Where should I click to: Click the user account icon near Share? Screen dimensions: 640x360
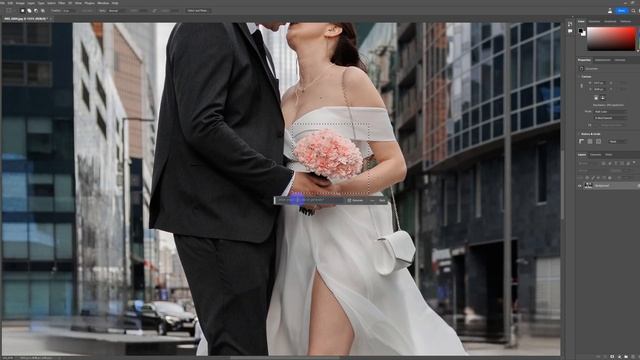tap(610, 11)
